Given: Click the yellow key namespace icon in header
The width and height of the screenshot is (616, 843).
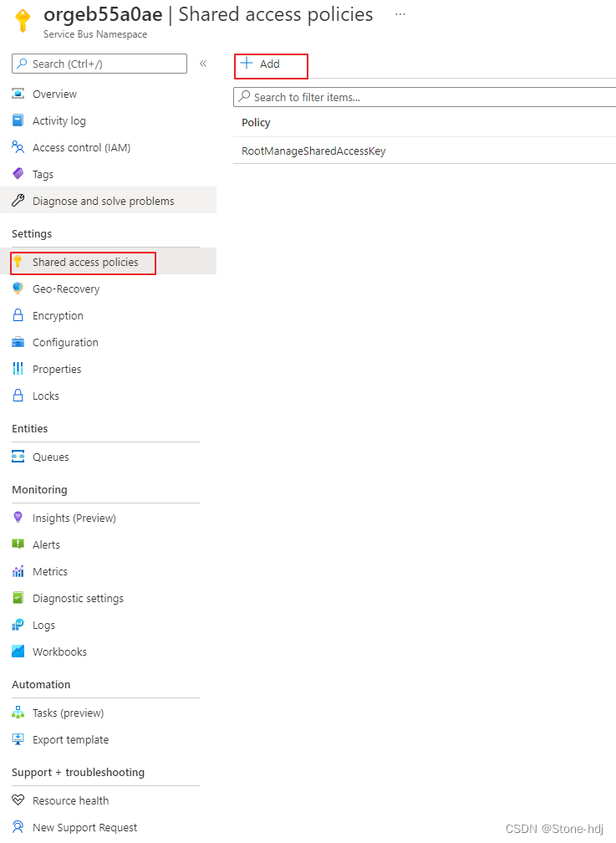Looking at the screenshot, I should pos(23,20).
